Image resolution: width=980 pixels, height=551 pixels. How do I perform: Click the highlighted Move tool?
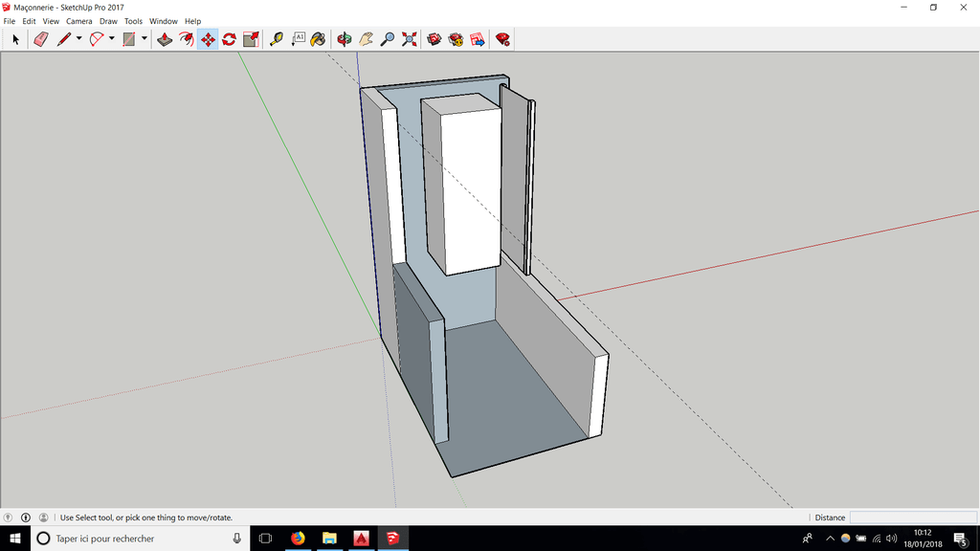click(x=208, y=39)
